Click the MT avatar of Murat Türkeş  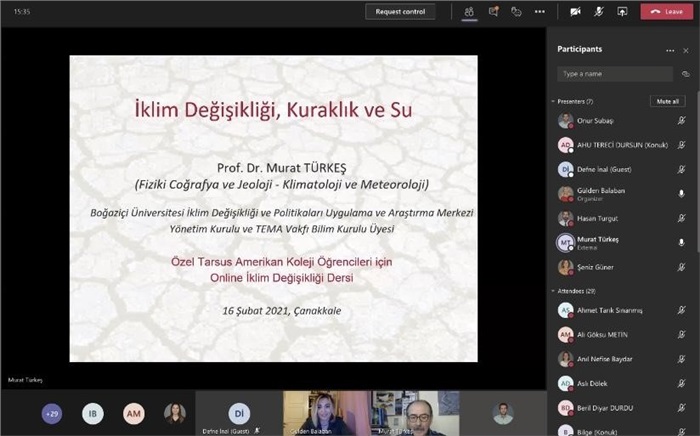566,242
